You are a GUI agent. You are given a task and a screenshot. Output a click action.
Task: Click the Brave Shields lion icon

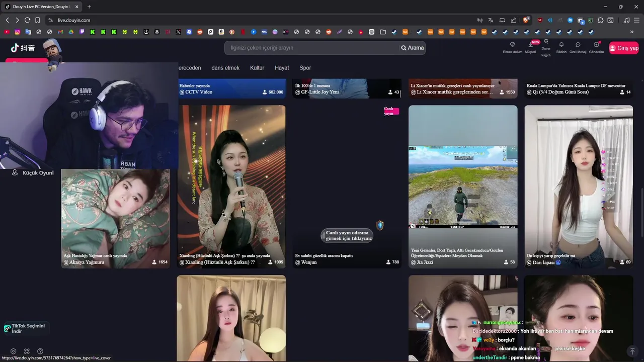point(526,20)
